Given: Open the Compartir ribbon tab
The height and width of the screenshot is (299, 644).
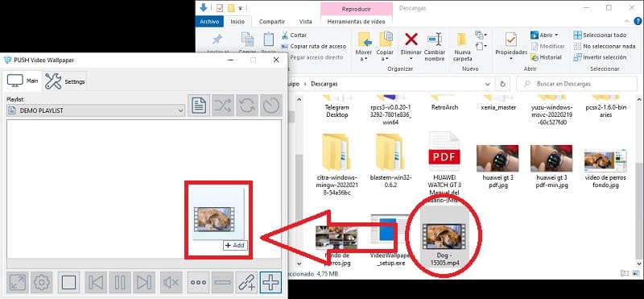Looking at the screenshot, I should click(272, 22).
